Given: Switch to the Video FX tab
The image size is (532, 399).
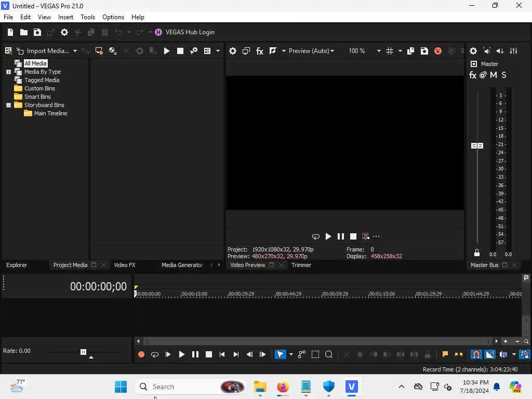Looking at the screenshot, I should click(125, 265).
